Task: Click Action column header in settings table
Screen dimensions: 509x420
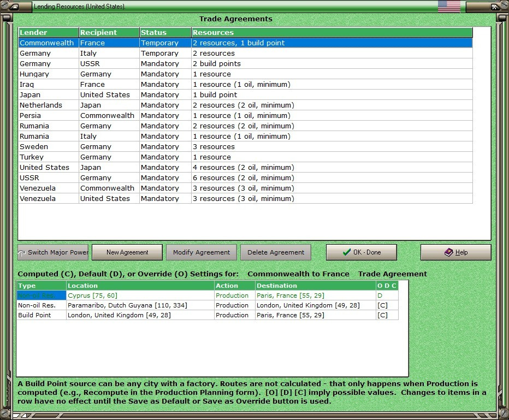Action: (235, 286)
